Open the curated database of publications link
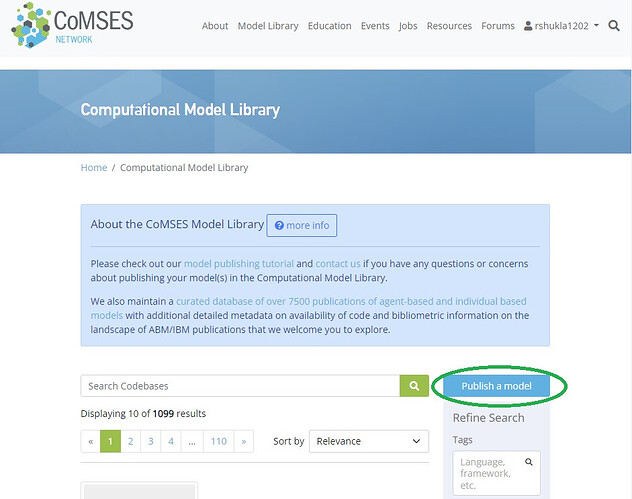This screenshot has height=499, width=632. click(308, 308)
